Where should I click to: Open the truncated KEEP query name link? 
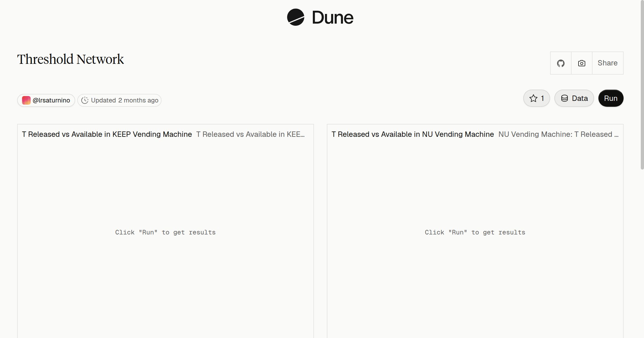point(250,134)
